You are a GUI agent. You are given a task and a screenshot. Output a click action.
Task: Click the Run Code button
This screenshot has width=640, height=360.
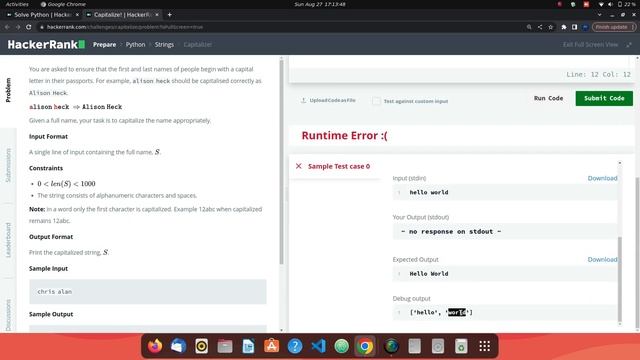(548, 98)
